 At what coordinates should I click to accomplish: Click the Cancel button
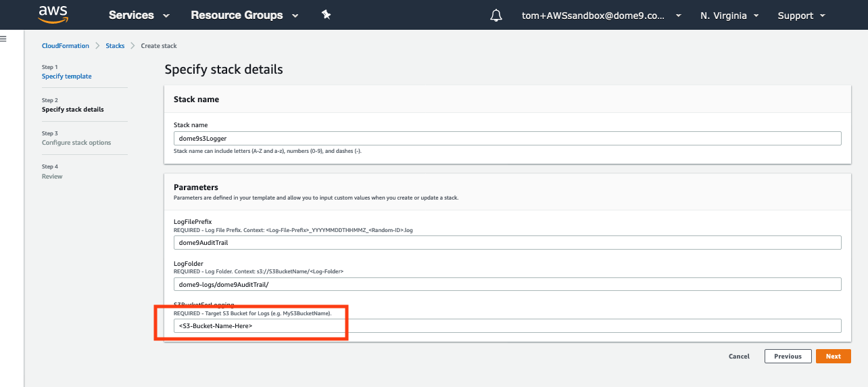click(739, 357)
